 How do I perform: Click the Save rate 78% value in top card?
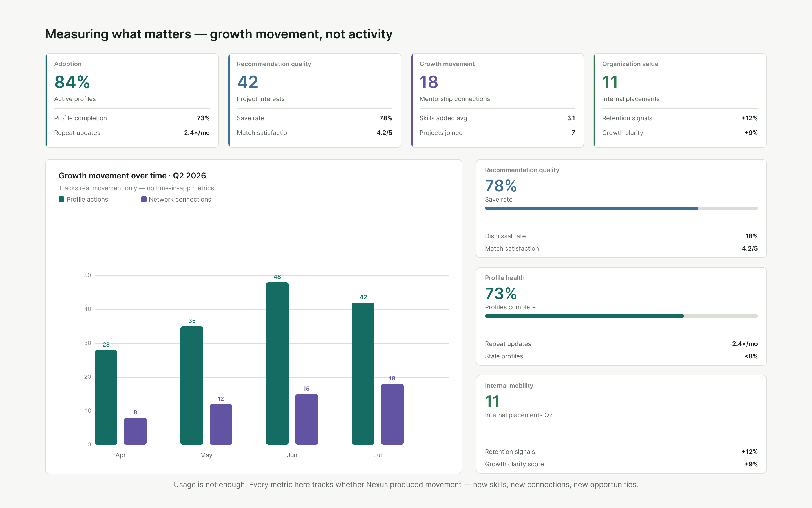coord(386,118)
